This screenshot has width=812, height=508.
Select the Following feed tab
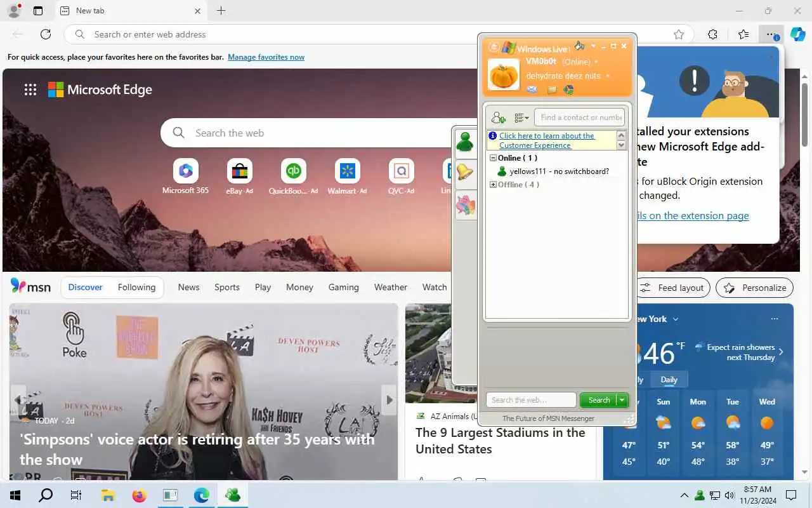click(136, 287)
